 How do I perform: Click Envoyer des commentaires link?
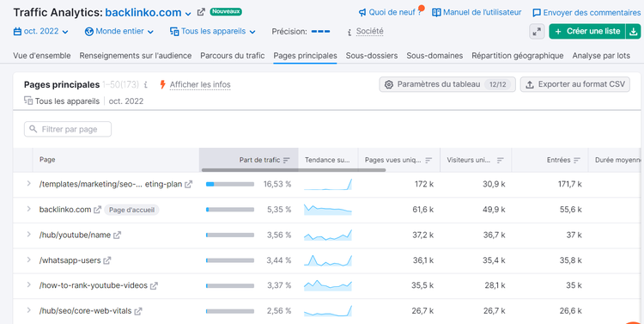click(x=592, y=13)
